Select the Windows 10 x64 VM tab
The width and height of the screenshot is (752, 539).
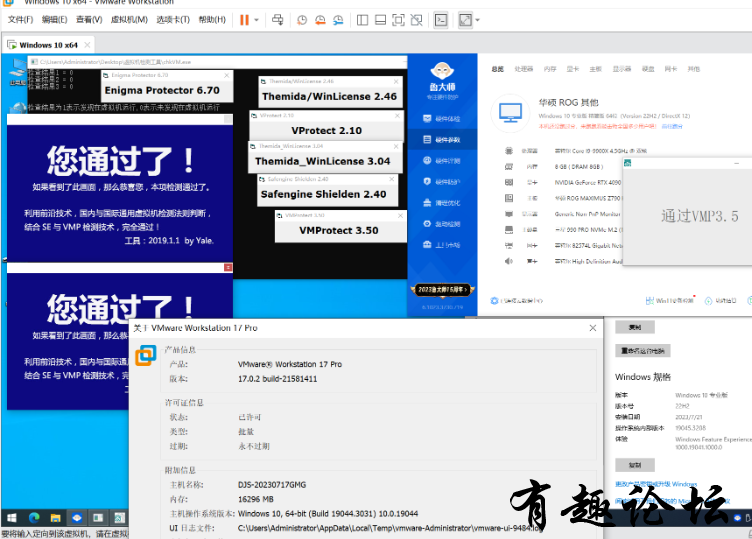tap(48, 45)
